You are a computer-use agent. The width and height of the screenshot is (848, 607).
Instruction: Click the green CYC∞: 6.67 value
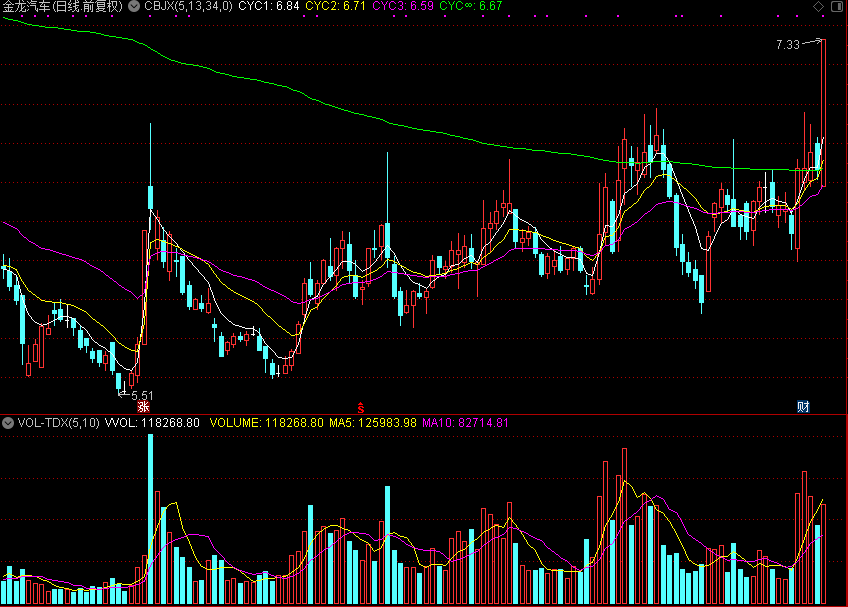(471, 6)
